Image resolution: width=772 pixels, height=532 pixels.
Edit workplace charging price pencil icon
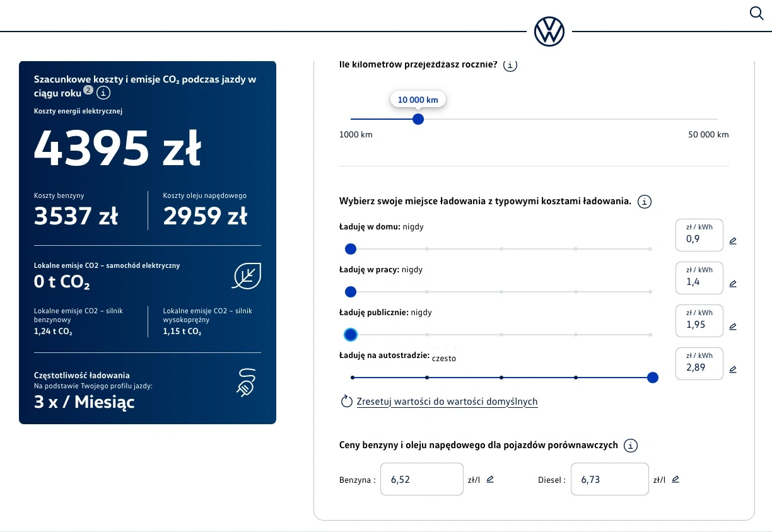[x=732, y=284]
